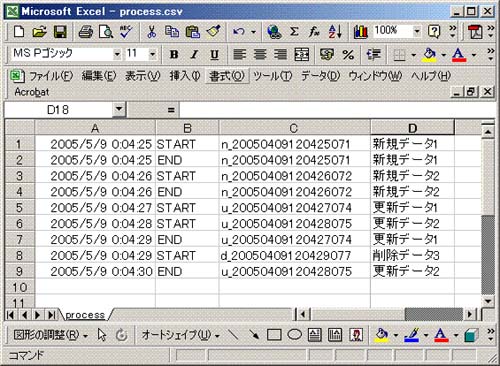Open the AutoShapes menu
500x366 pixels.
coord(180,335)
